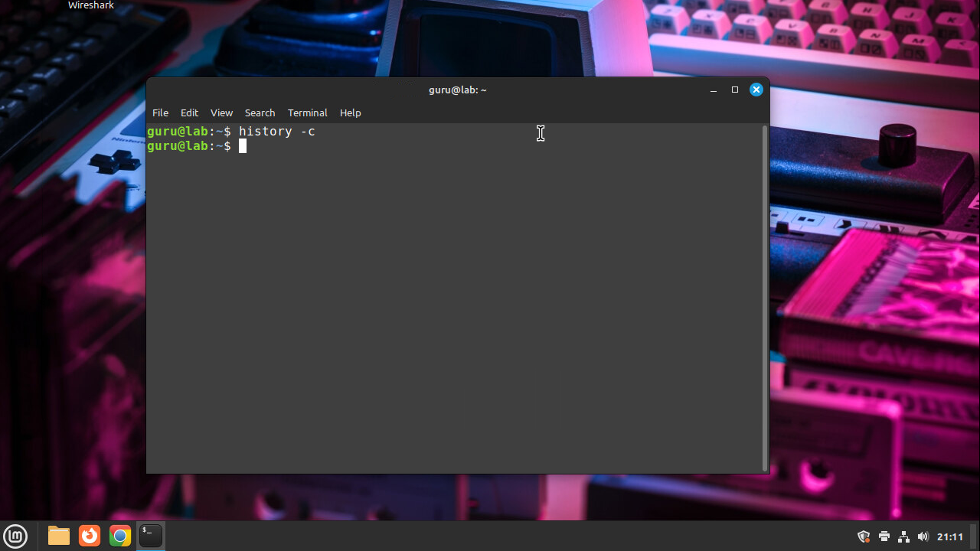Screen dimensions: 980x551
Task: Open the Linux Mint start menu
Action: [x=15, y=536]
